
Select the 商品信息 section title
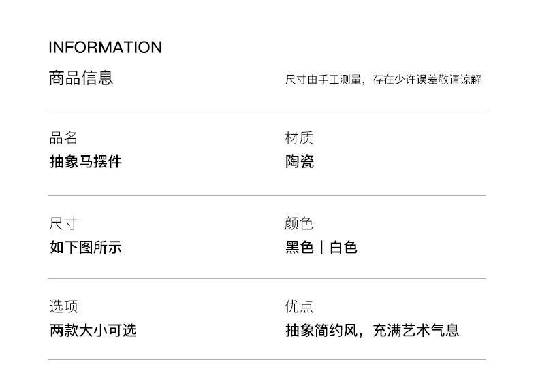80,78
